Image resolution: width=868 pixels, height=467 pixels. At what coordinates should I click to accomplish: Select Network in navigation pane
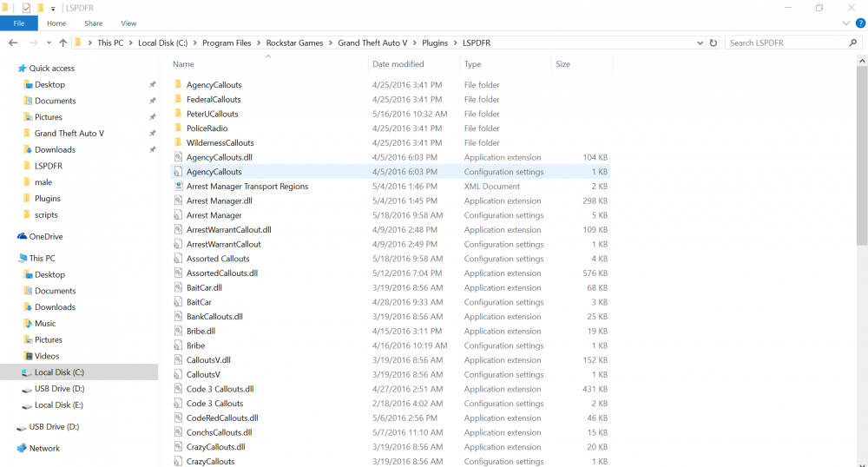(x=44, y=449)
